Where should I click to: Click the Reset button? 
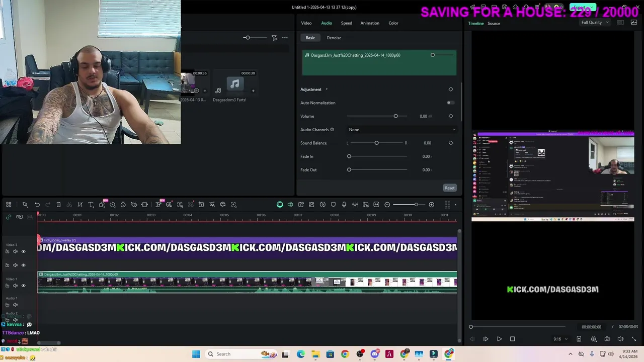point(450,188)
